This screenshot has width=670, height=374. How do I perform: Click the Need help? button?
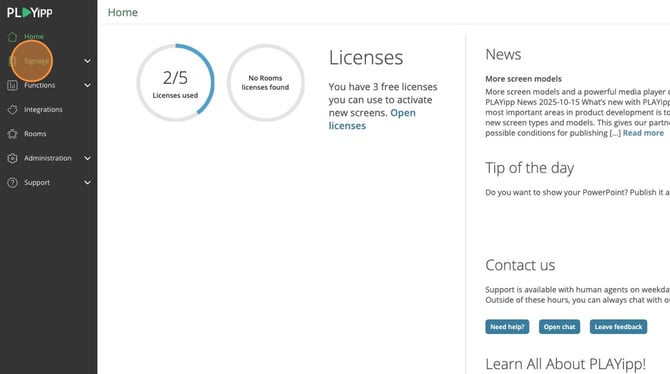pos(507,327)
